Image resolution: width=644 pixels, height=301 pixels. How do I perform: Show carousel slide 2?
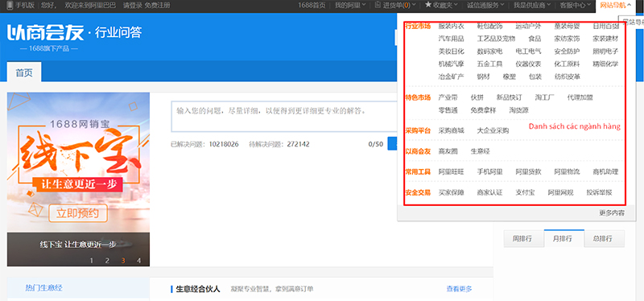[x=107, y=260]
